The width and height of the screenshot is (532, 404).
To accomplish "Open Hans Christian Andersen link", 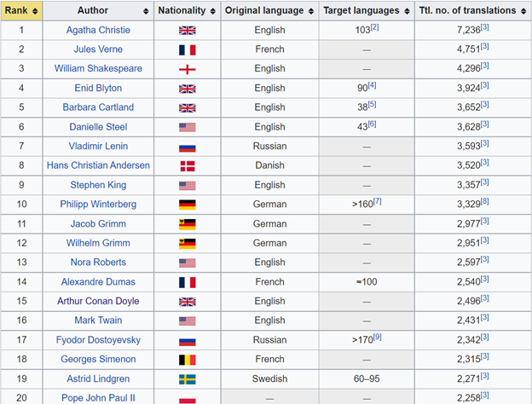I will pyautogui.click(x=98, y=165).
